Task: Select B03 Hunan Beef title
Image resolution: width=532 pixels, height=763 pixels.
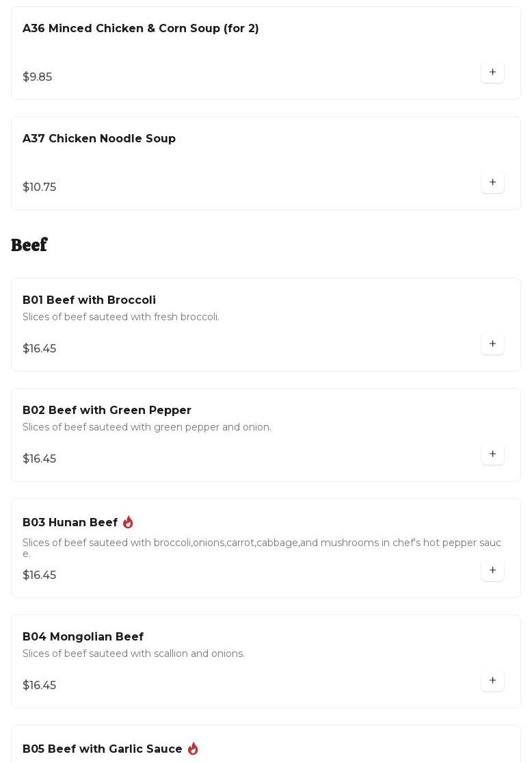Action: tap(70, 523)
